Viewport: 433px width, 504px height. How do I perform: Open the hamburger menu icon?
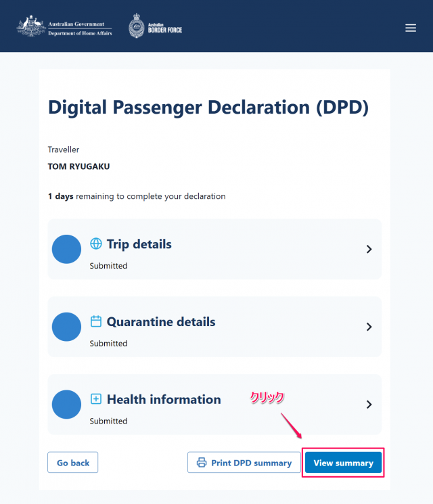[411, 28]
